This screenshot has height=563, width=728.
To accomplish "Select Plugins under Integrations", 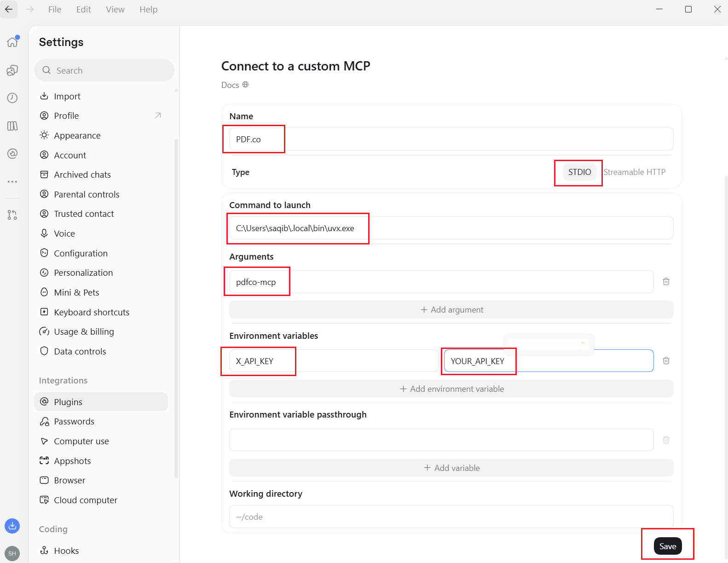I will coord(101,402).
